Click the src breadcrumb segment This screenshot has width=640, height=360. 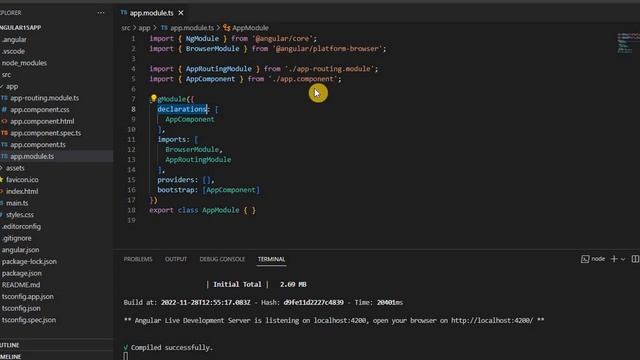click(x=126, y=28)
